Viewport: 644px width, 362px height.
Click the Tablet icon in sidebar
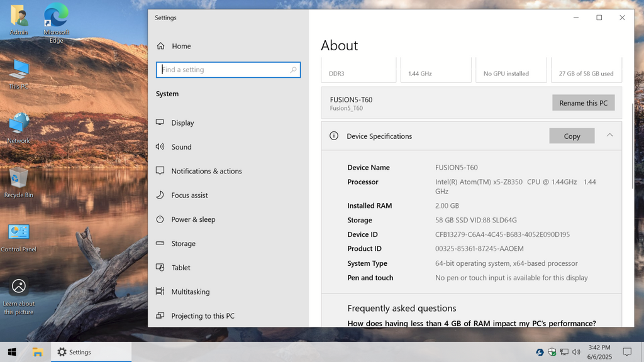160,267
